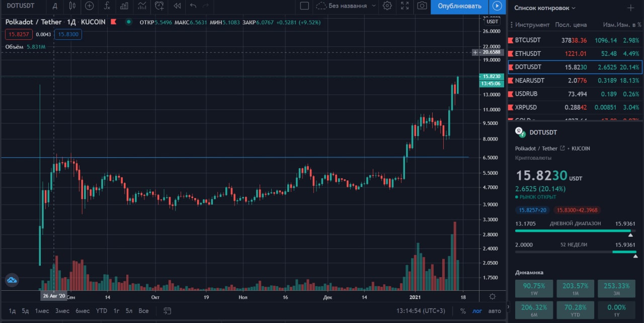Click the daily range ДНЕВНОЙ ДИАПАЗОН bar
This screenshot has height=323, width=644.
click(x=576, y=231)
